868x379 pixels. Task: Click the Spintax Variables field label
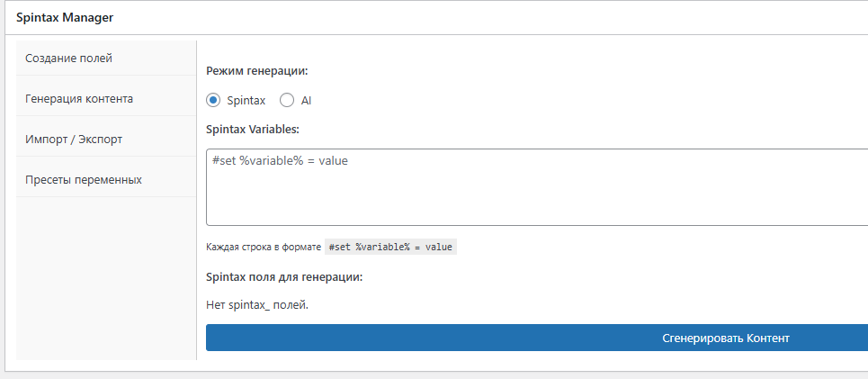point(252,130)
